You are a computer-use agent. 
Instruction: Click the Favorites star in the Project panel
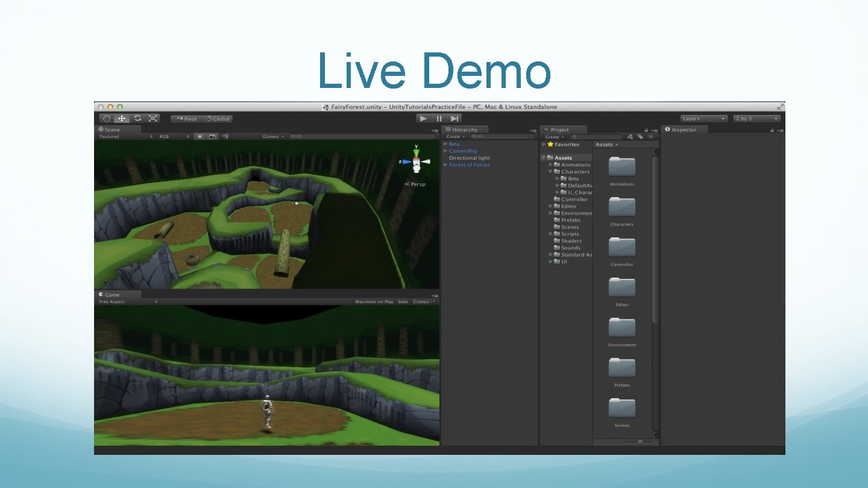point(550,144)
